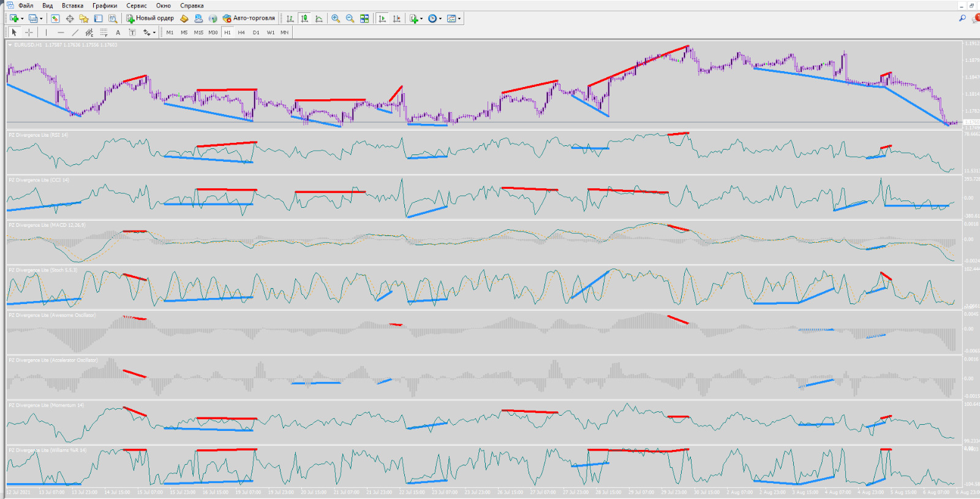Click the person-at-computer icon beside MetaEditor
Screen dimensions: 980x499
coord(198,18)
